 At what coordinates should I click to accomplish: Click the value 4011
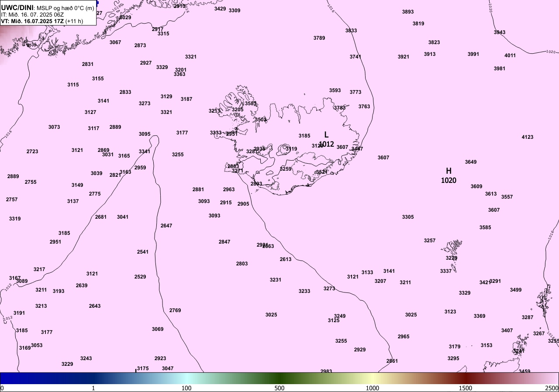510,55
